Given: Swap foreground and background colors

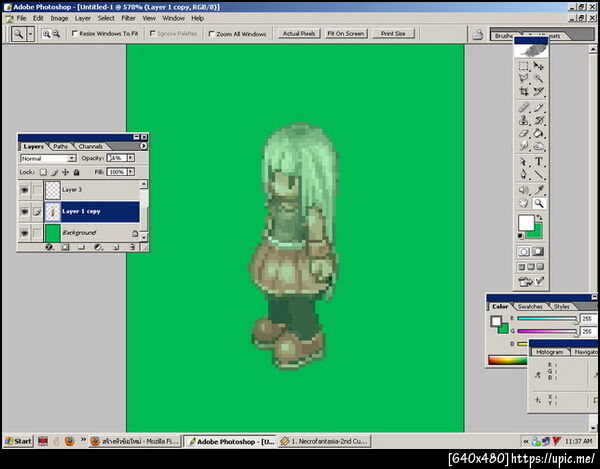Looking at the screenshot, I should coord(540,217).
